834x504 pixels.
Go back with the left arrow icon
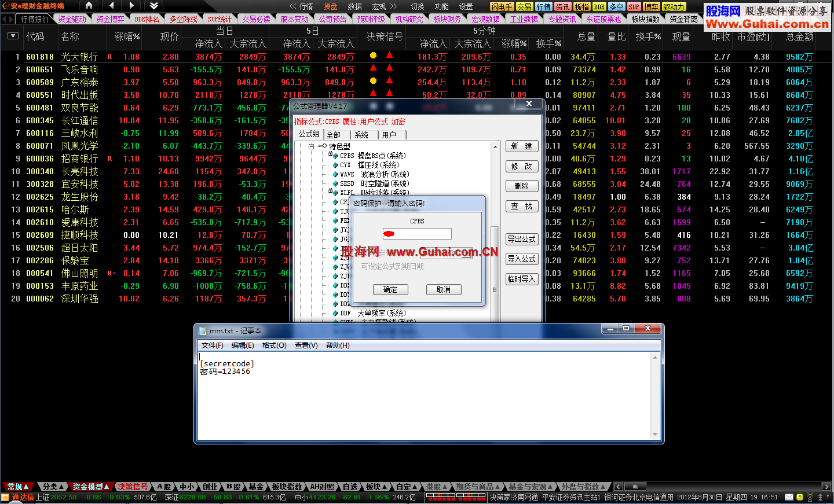click(x=111, y=6)
